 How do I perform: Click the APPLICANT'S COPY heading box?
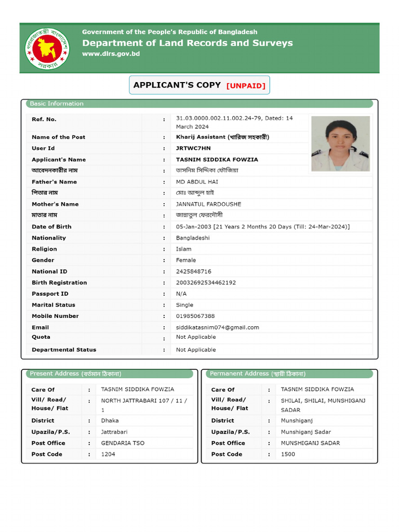(x=199, y=85)
